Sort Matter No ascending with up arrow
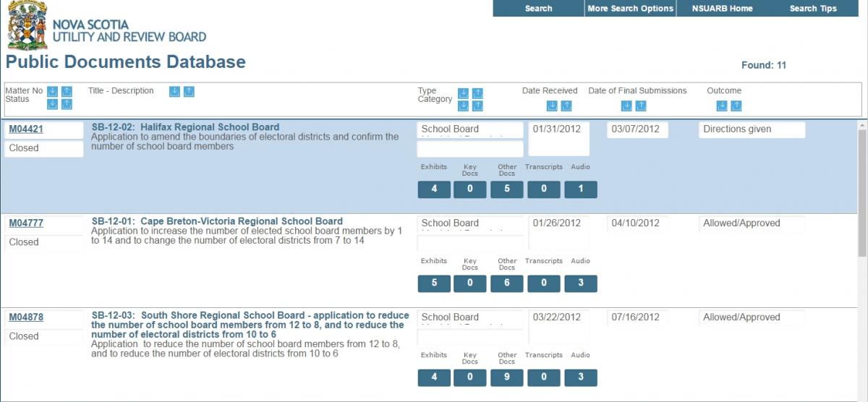The height and width of the screenshot is (402, 868). [67, 91]
